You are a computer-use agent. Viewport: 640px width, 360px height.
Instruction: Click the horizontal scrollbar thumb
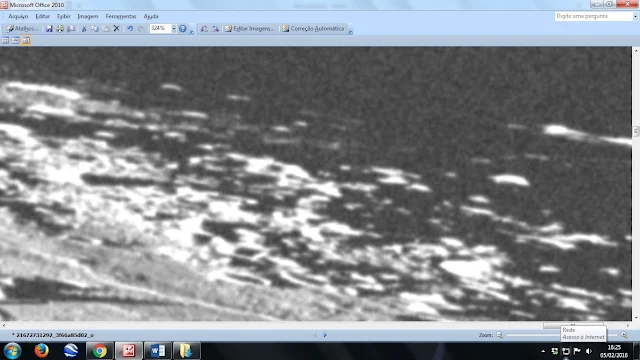pyautogui.click(x=573, y=325)
